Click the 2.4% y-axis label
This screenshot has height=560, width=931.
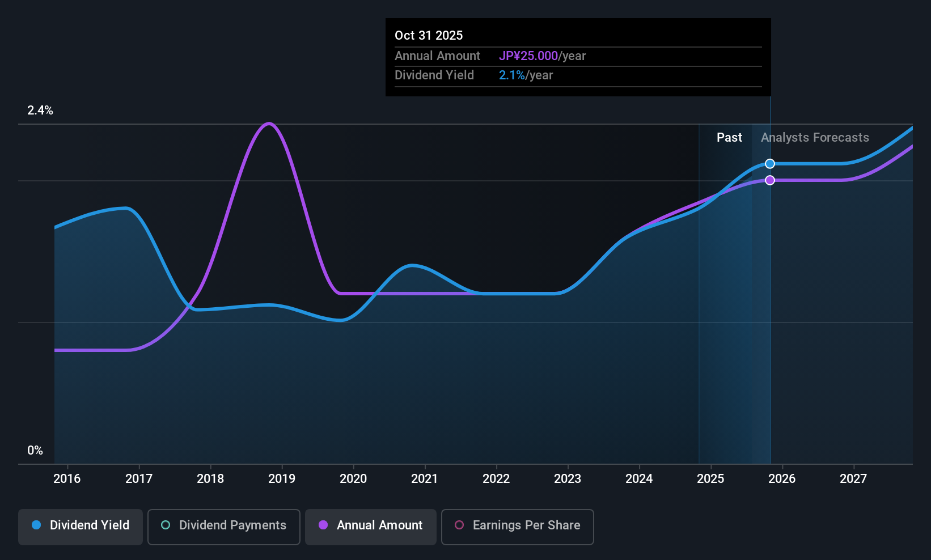40,111
